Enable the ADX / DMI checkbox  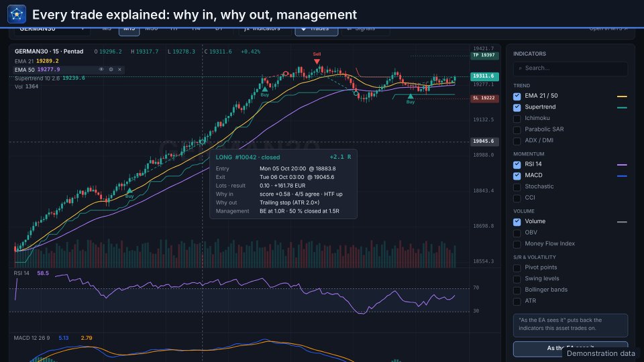coord(517,141)
